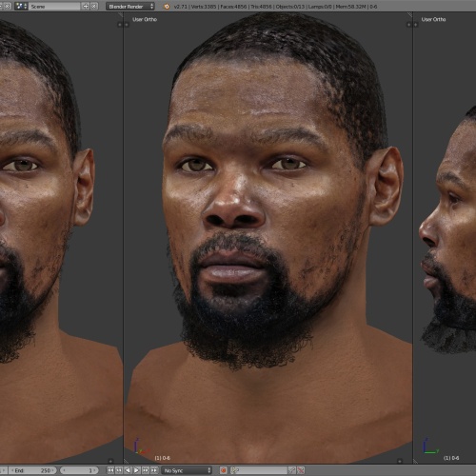The width and height of the screenshot is (476, 476).
Task: Delete keyframes with the crossed-out key icon
Action: [301, 470]
